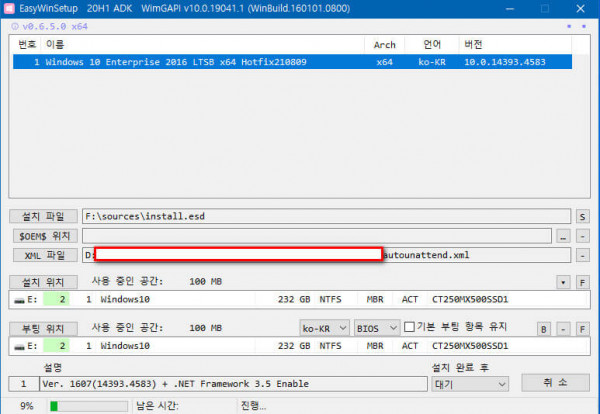Click the S button beside install file path
This screenshot has width=600, height=414.
[x=582, y=217]
